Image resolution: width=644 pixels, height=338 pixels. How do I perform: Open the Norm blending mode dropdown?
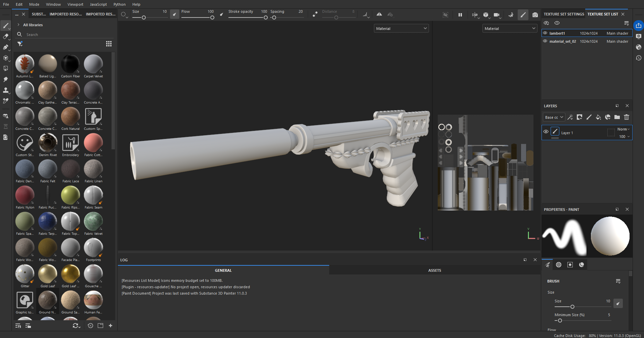tap(623, 129)
